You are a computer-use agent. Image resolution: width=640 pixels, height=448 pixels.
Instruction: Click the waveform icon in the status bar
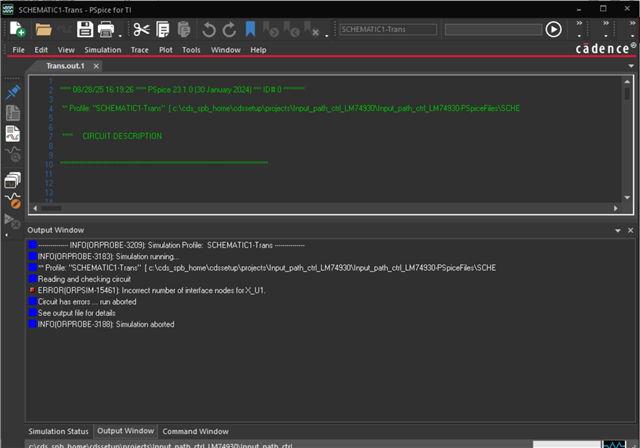point(614,444)
